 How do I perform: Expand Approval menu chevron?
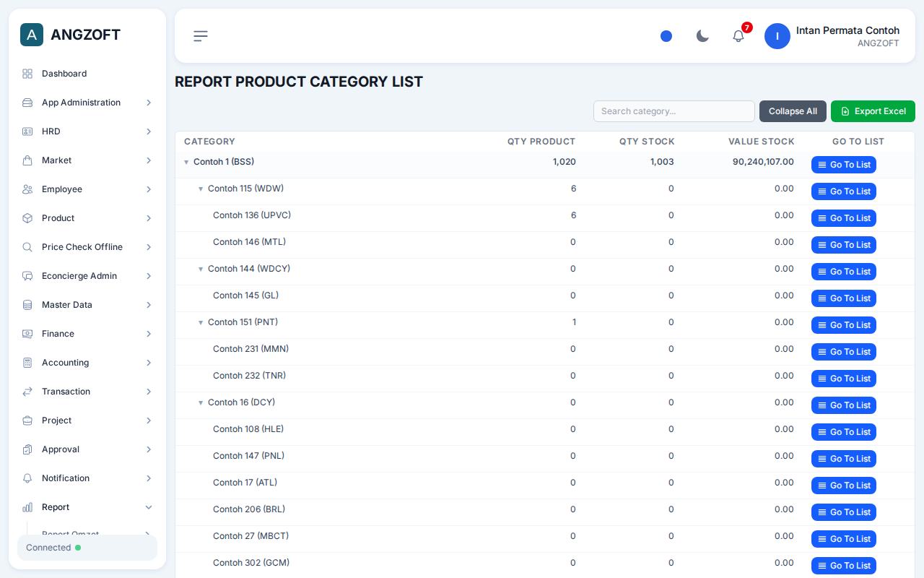[x=149, y=449]
